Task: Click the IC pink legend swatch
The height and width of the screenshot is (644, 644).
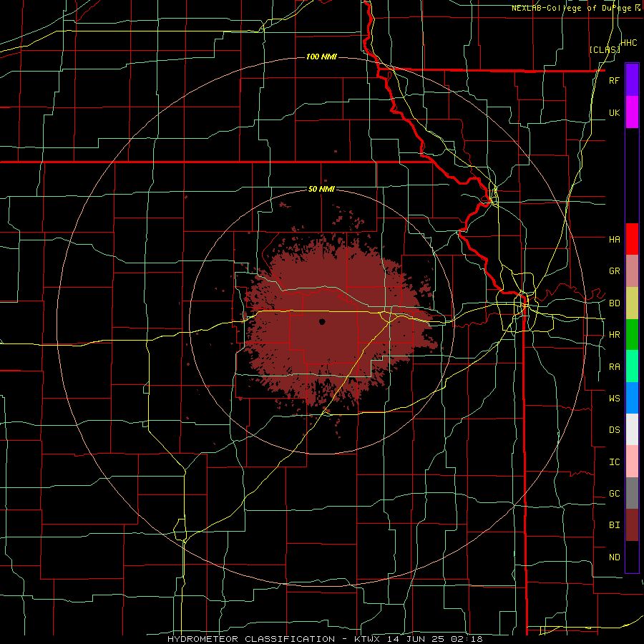Action: point(632,462)
